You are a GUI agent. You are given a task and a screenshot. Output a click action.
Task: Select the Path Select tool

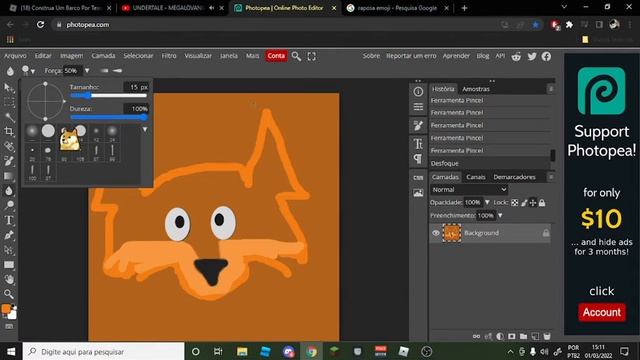(9, 250)
